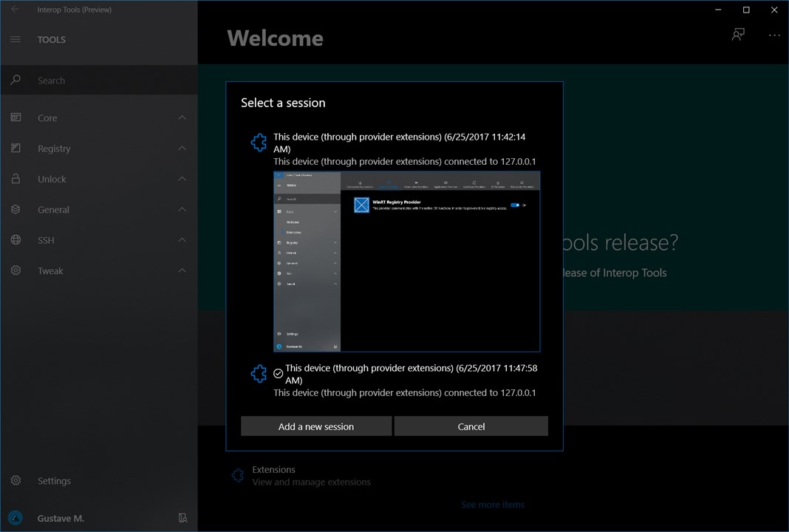
Task: Click the session preview screenshot thumbnail
Action: pyautogui.click(x=406, y=262)
